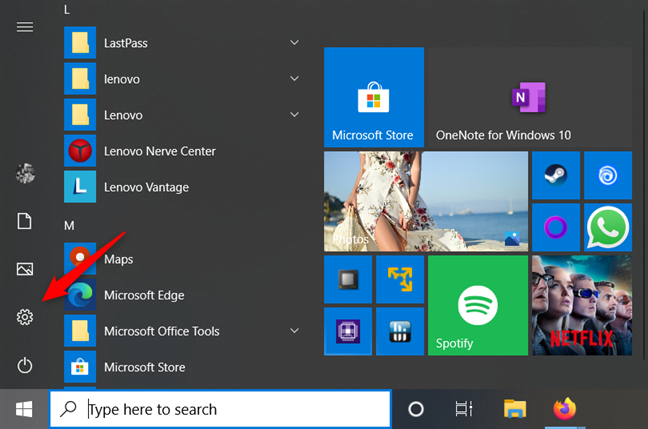This screenshot has width=648, height=429.
Task: Launch Lenovo Nerve Center
Action: 183,151
